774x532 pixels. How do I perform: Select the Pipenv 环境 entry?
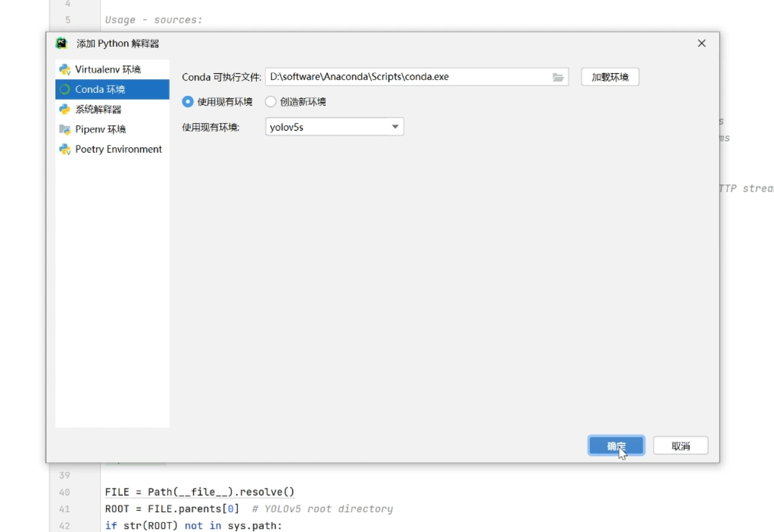[x=112, y=129]
